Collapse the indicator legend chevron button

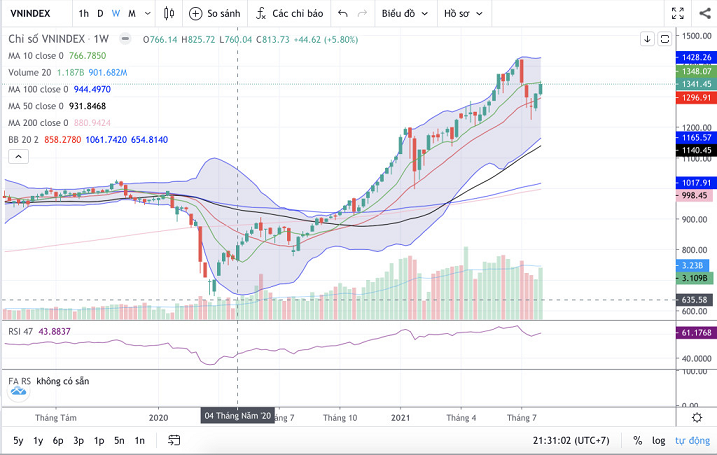pyautogui.click(x=18, y=157)
